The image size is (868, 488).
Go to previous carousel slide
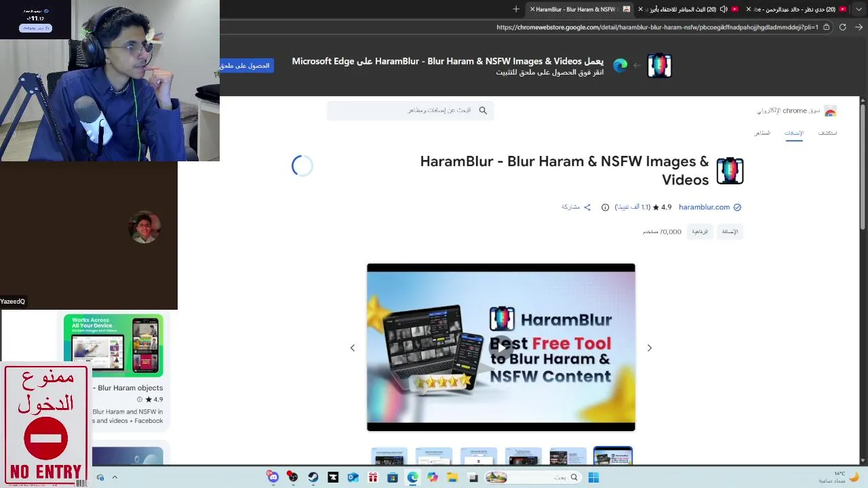(353, 348)
